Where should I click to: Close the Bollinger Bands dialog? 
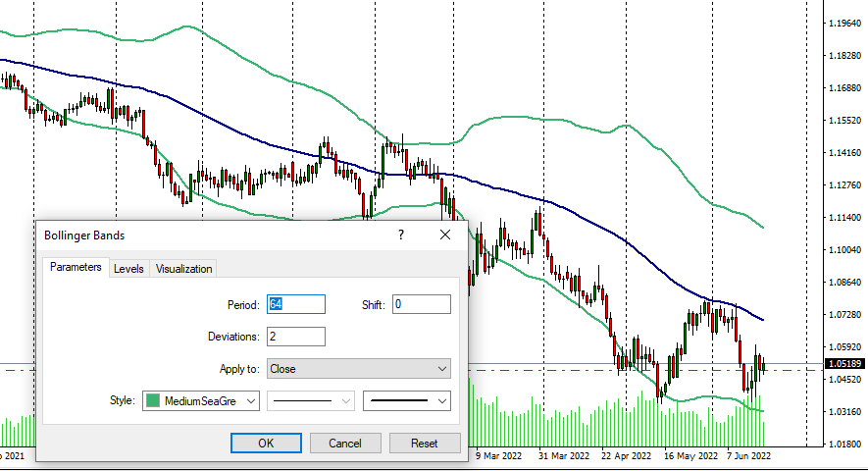click(445, 235)
